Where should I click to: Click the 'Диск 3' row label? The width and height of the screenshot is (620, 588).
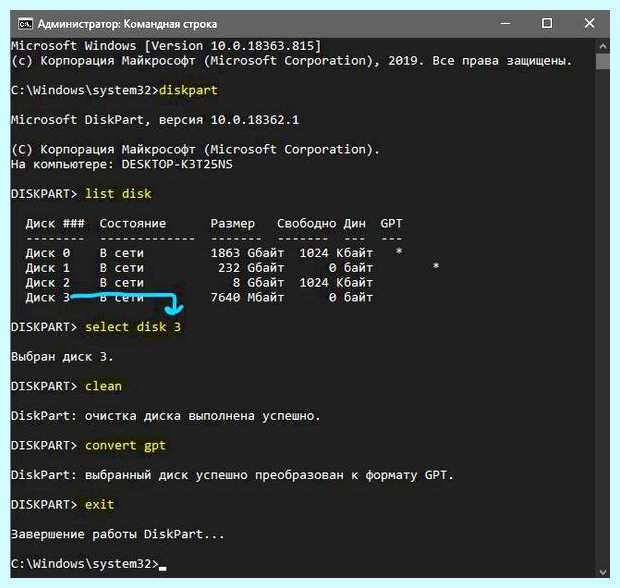point(48,297)
